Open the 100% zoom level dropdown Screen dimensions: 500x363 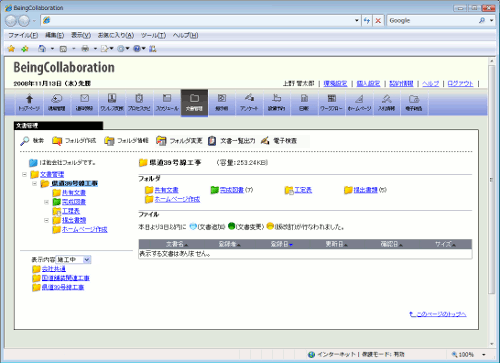click(484, 355)
